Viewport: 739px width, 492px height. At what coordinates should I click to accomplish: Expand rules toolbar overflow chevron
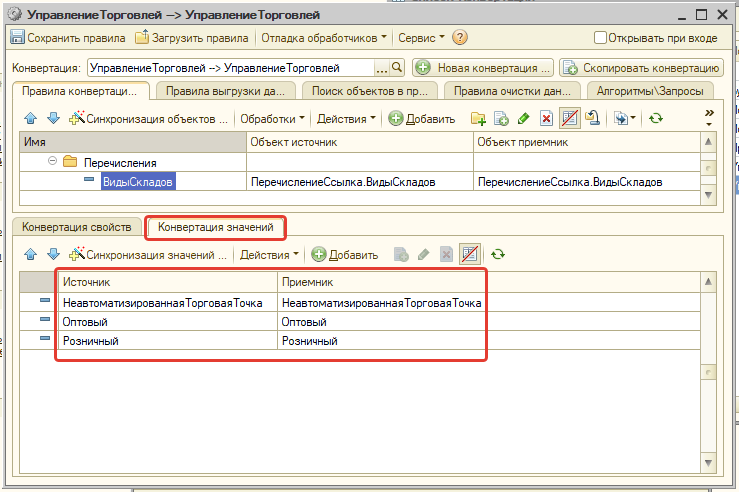click(x=709, y=117)
